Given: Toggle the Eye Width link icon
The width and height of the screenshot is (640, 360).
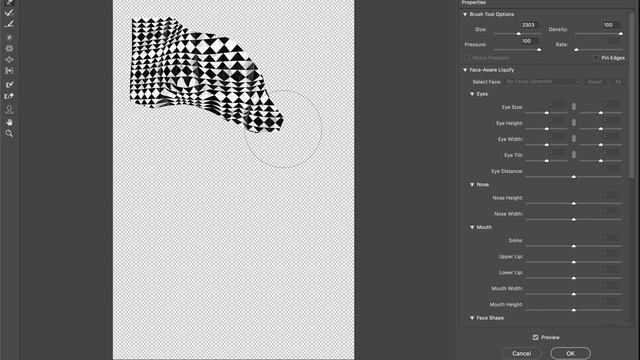Looking at the screenshot, I should pyautogui.click(x=573, y=138).
